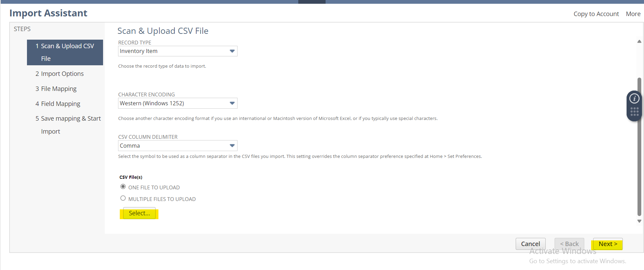Go to step 2 Import Options
644x270 pixels.
(59, 73)
